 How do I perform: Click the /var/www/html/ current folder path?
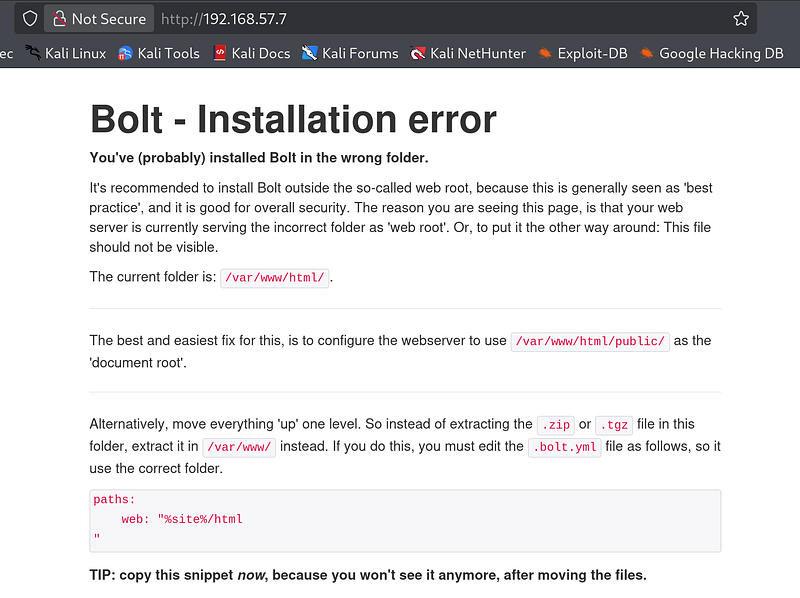tap(275, 278)
